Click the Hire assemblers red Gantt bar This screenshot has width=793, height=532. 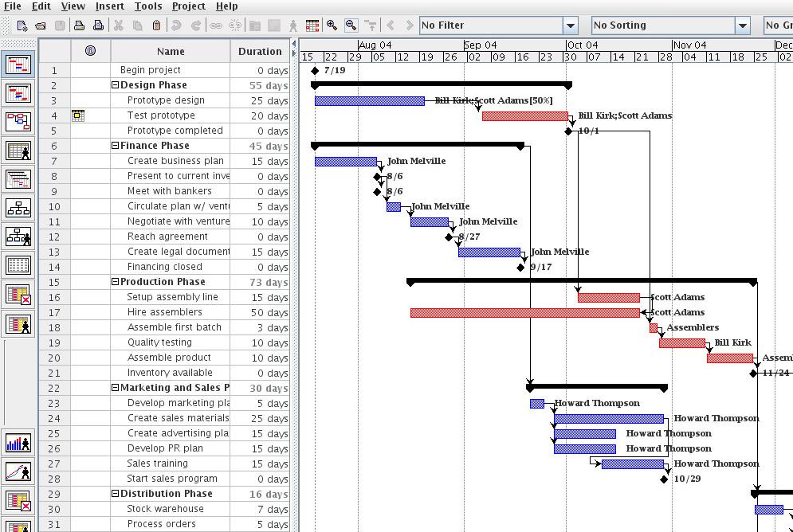pyautogui.click(x=525, y=313)
